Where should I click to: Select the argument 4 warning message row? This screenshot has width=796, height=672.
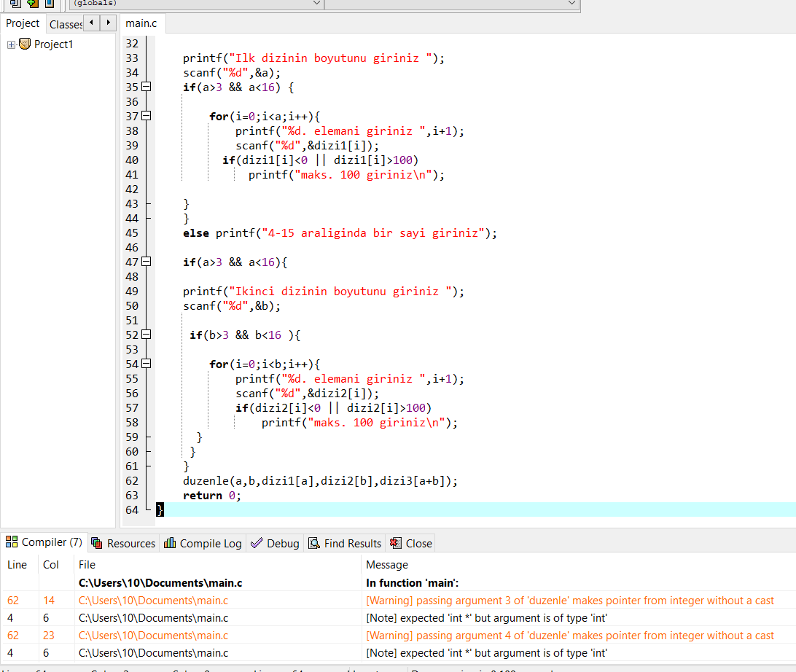pyautogui.click(x=398, y=636)
